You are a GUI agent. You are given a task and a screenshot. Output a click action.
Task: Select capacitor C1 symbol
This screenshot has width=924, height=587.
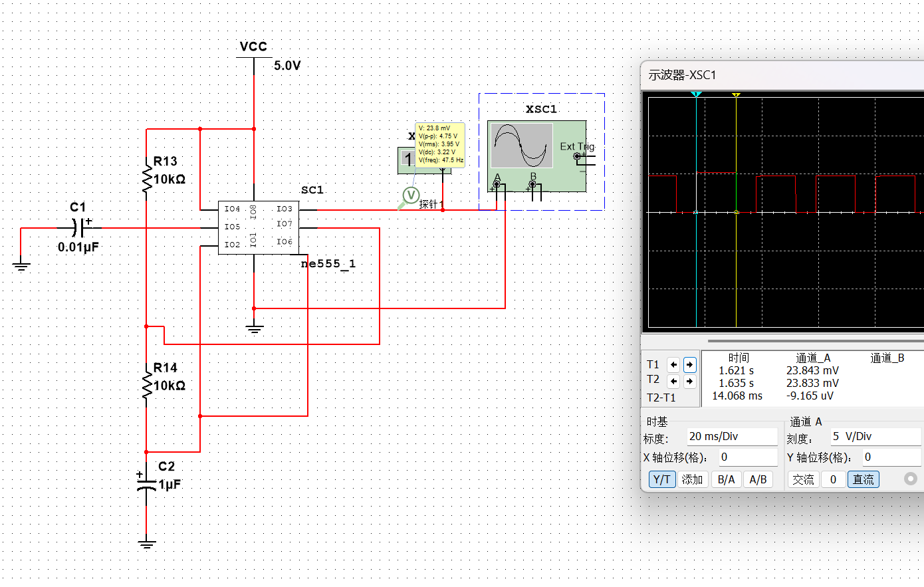[80, 228]
